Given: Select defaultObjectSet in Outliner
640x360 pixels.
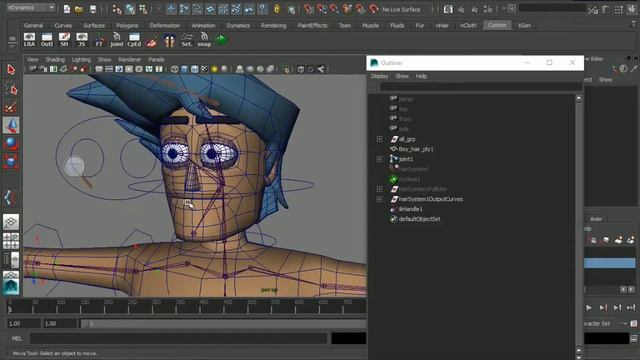Looking at the screenshot, I should tap(419, 219).
